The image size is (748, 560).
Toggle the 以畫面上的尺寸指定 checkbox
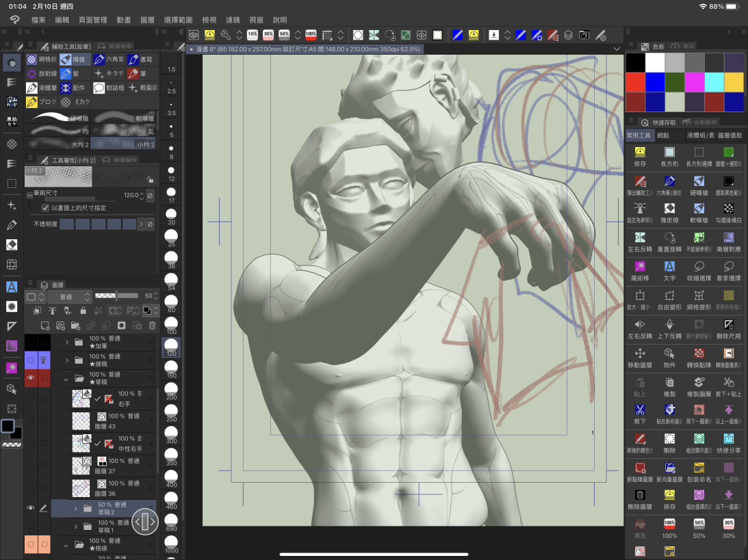(45, 208)
